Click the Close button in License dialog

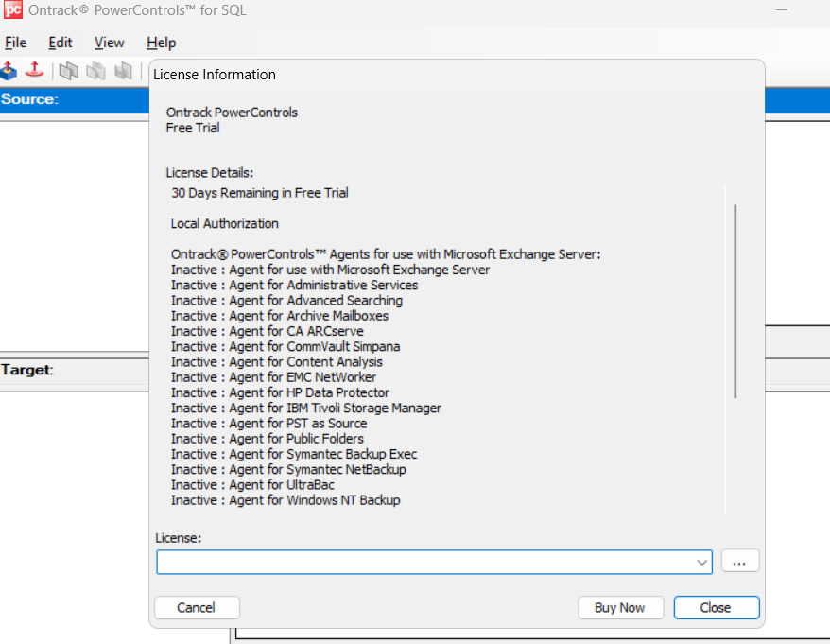click(x=717, y=607)
